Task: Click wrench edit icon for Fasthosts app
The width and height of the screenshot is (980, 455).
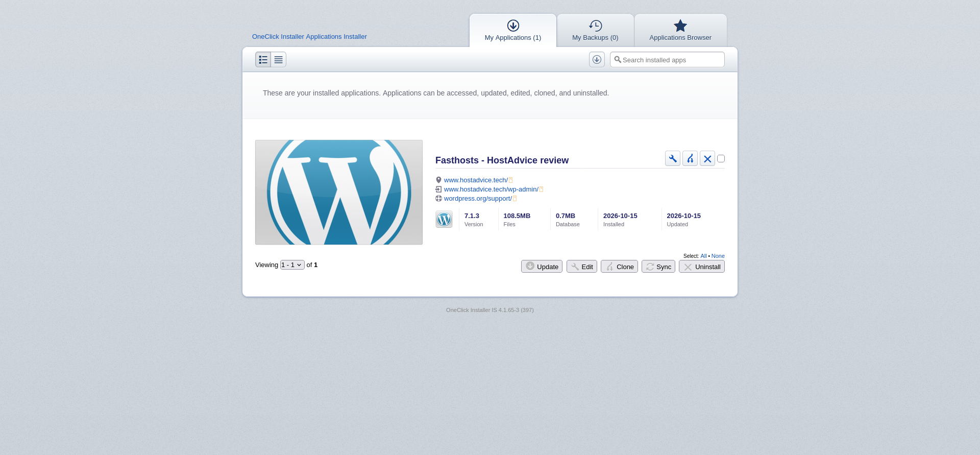Action: [x=673, y=158]
